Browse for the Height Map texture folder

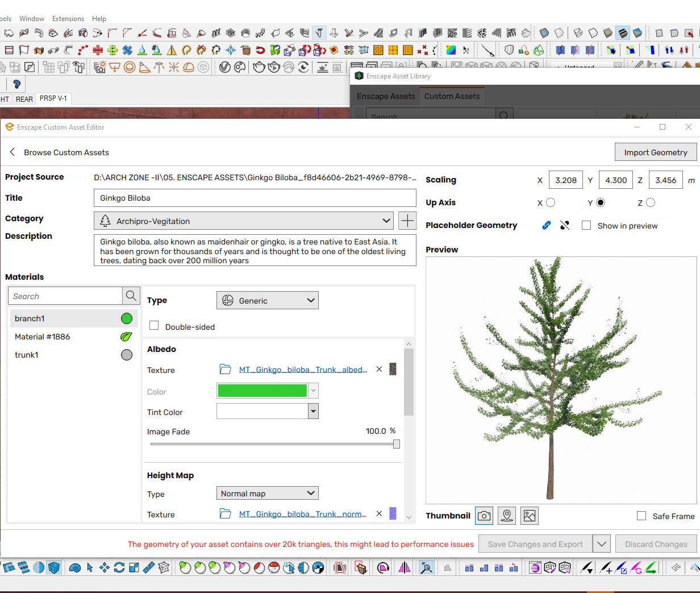click(x=226, y=514)
